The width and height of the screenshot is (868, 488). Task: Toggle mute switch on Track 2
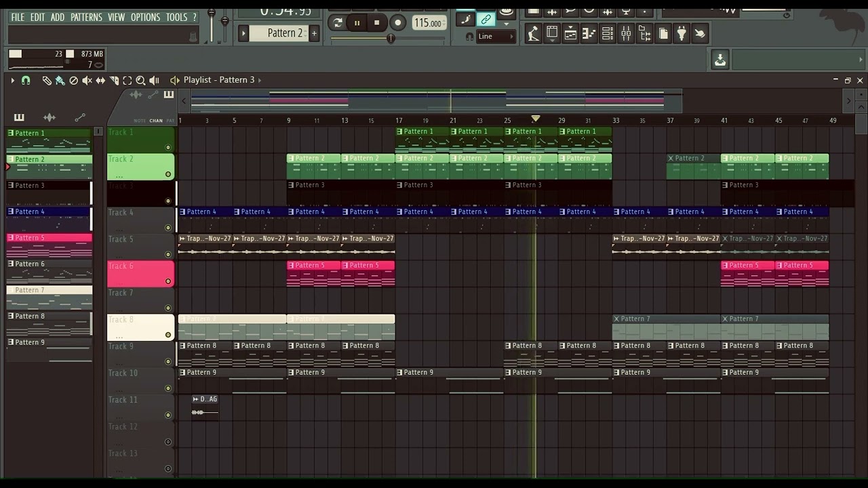168,174
